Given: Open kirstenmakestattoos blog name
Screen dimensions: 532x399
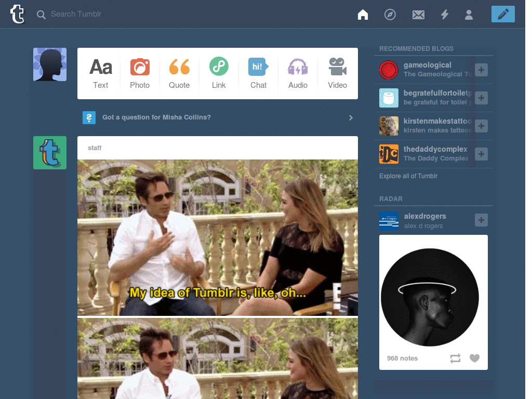Looking at the screenshot, I should (437, 121).
